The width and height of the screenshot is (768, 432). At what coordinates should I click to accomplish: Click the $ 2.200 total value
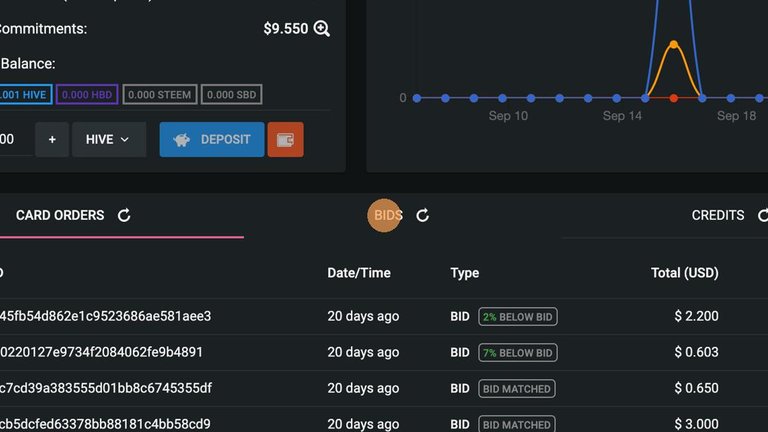pyautogui.click(x=696, y=316)
